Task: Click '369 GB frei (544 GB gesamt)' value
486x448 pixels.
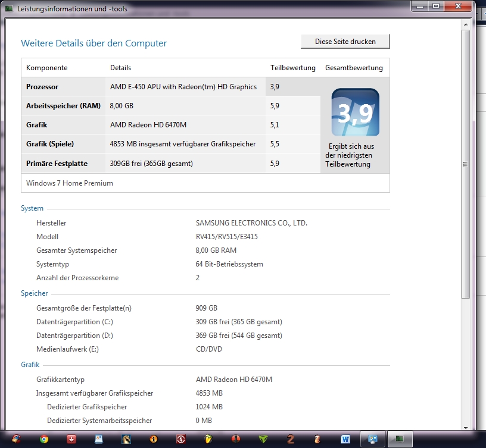Action: 239,336
